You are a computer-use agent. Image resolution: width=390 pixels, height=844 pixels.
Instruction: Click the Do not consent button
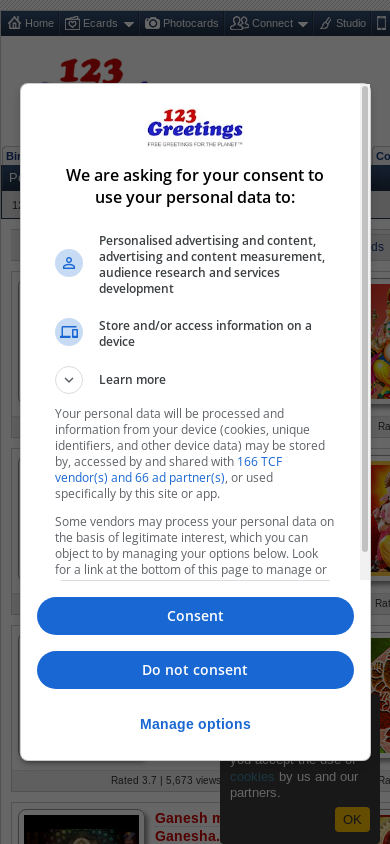[195, 670]
